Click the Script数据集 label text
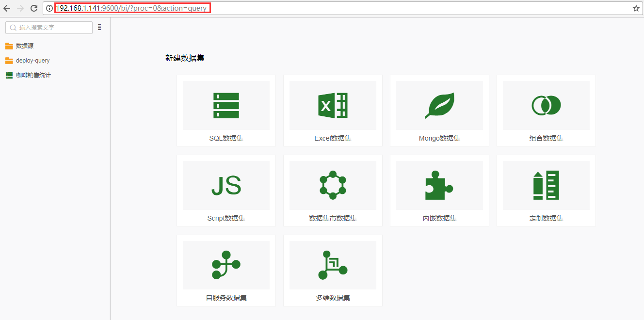 [x=226, y=218]
